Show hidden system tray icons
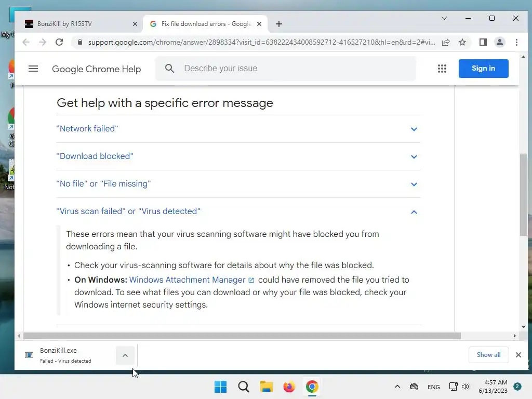532x399 pixels. pyautogui.click(x=397, y=387)
